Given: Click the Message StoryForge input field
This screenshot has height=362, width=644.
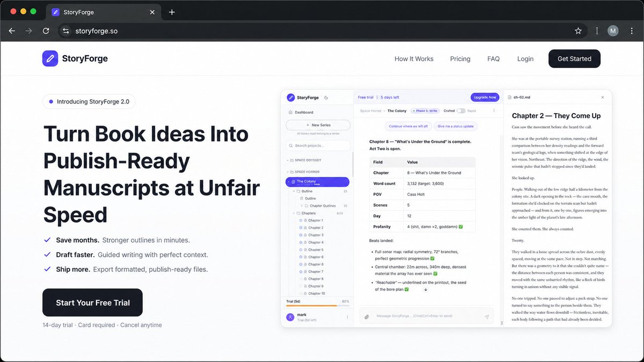Looking at the screenshot, I should (x=427, y=317).
